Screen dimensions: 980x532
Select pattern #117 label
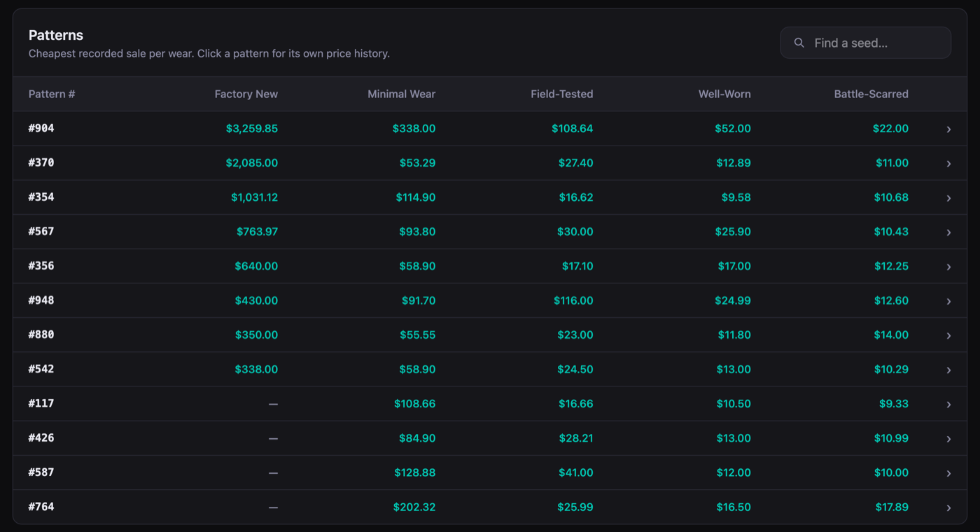click(x=41, y=403)
